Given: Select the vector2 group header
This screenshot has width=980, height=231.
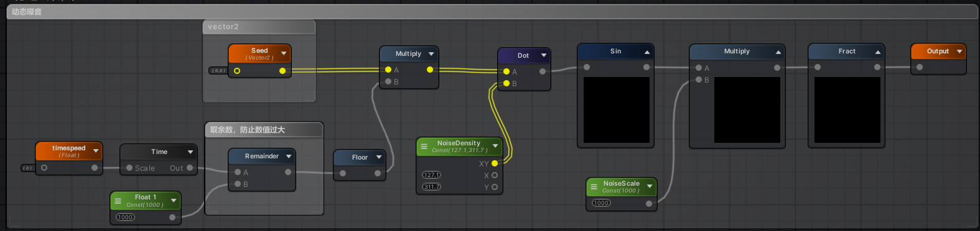Looking at the screenshot, I should 259,27.
